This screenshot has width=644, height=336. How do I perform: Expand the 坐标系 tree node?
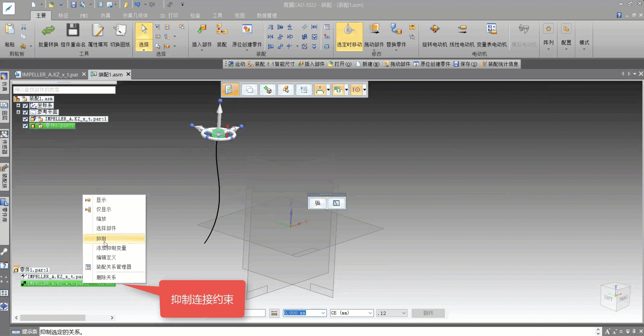pos(18,105)
